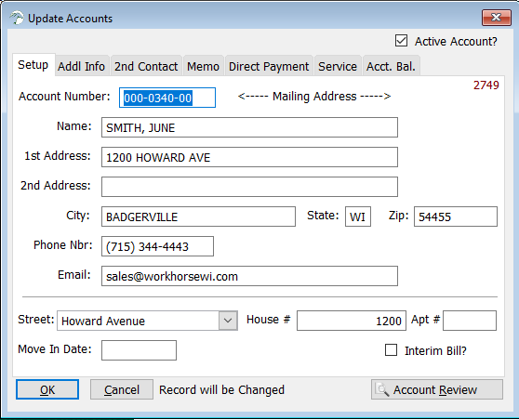The image size is (519, 420).
Task: Click the magnifier icon on Account Review
Action: coord(382,389)
